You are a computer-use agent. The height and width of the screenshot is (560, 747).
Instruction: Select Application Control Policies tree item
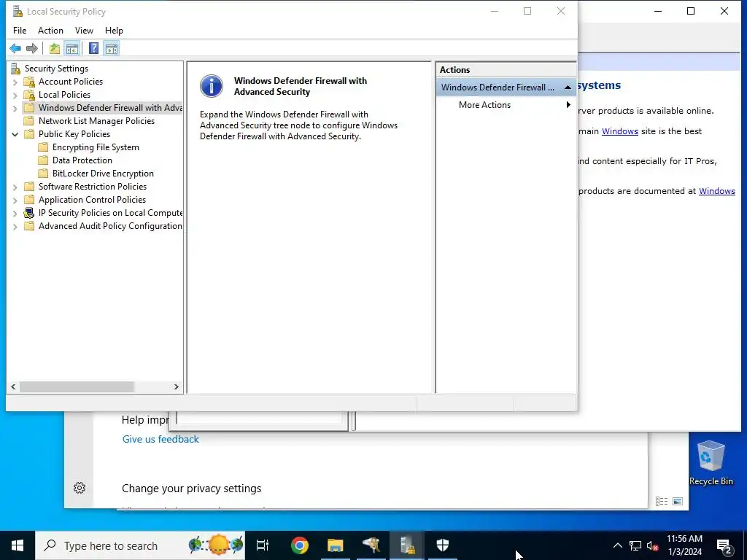[x=93, y=200]
